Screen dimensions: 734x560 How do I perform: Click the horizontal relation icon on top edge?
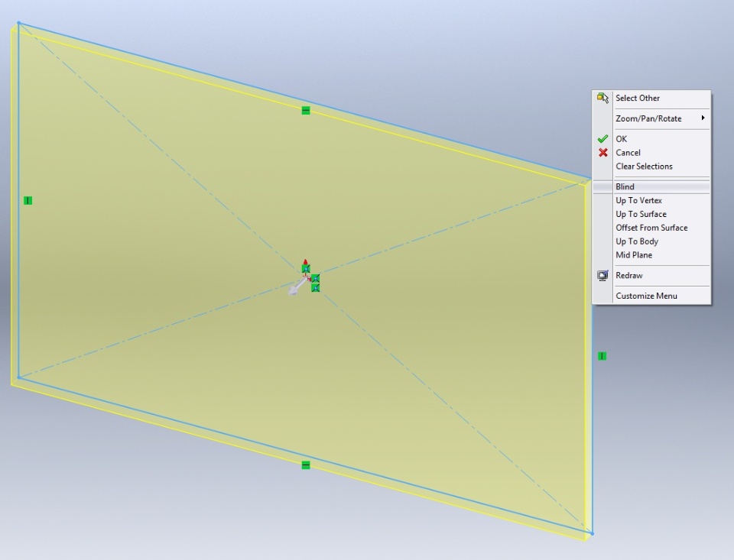pyautogui.click(x=306, y=111)
